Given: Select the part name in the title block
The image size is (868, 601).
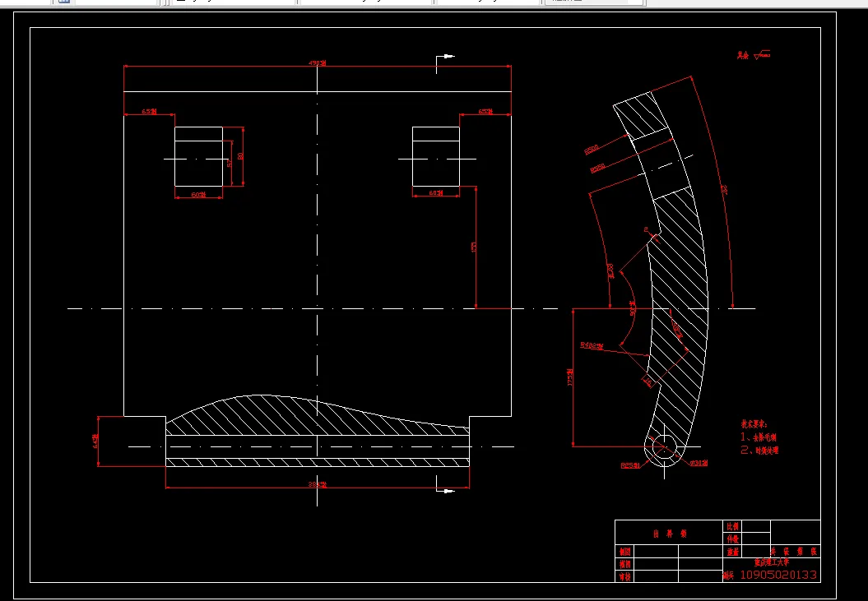Looking at the screenshot, I should (x=670, y=534).
